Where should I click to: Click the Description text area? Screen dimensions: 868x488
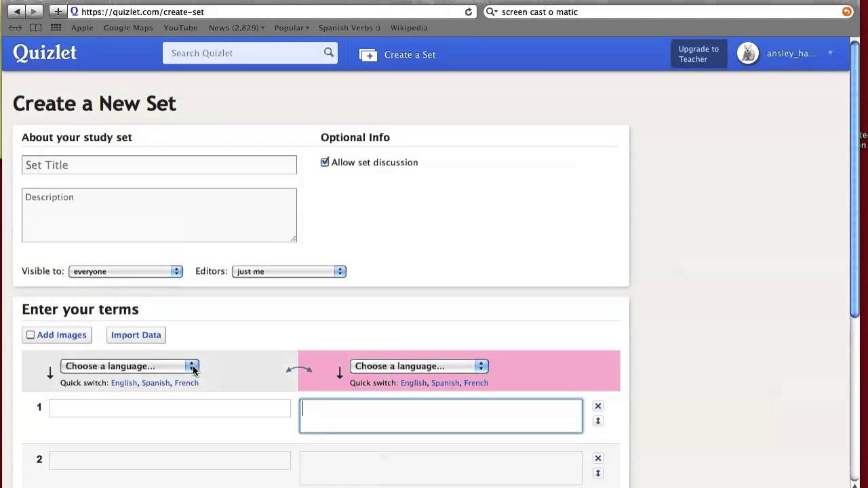[159, 215]
